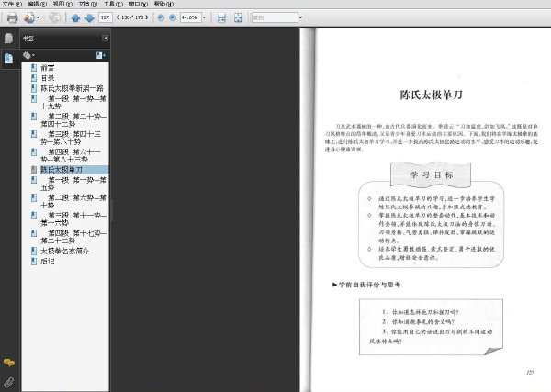
Task: Open the comments panel icon at the sidebar bottom
Action: coord(9,363)
